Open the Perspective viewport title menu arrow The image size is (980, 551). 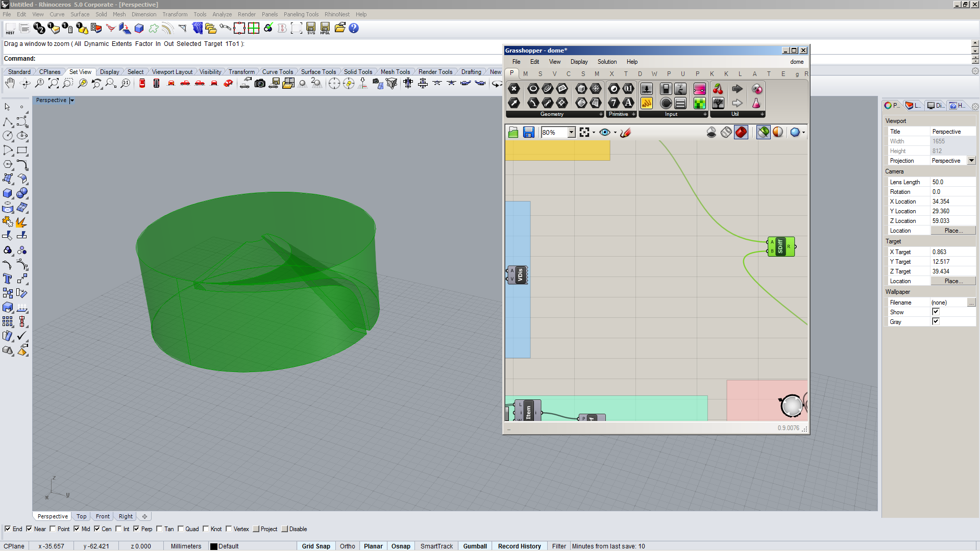click(72, 101)
